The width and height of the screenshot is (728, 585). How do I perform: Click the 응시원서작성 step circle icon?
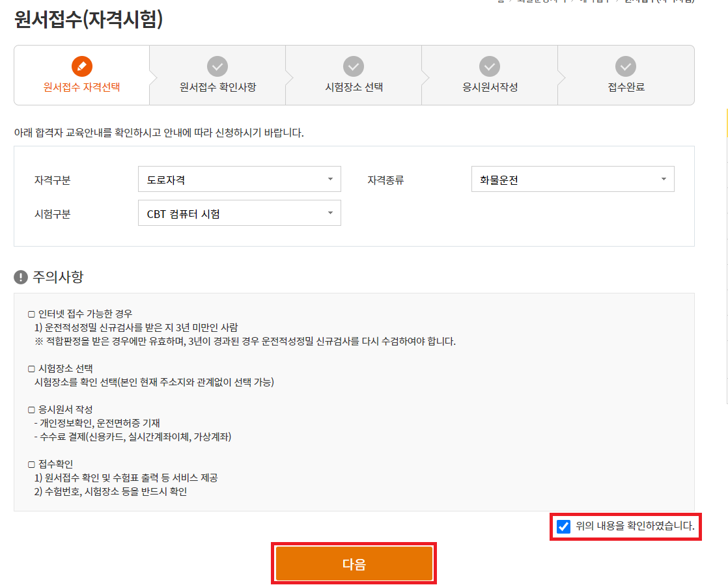click(489, 65)
